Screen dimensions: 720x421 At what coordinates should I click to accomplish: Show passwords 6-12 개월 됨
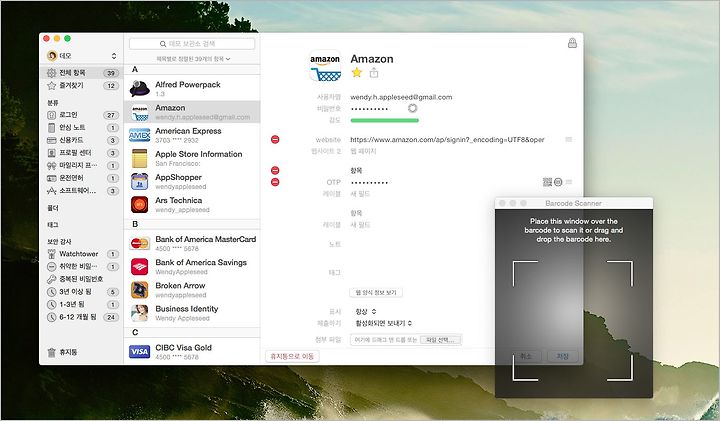tap(82, 317)
